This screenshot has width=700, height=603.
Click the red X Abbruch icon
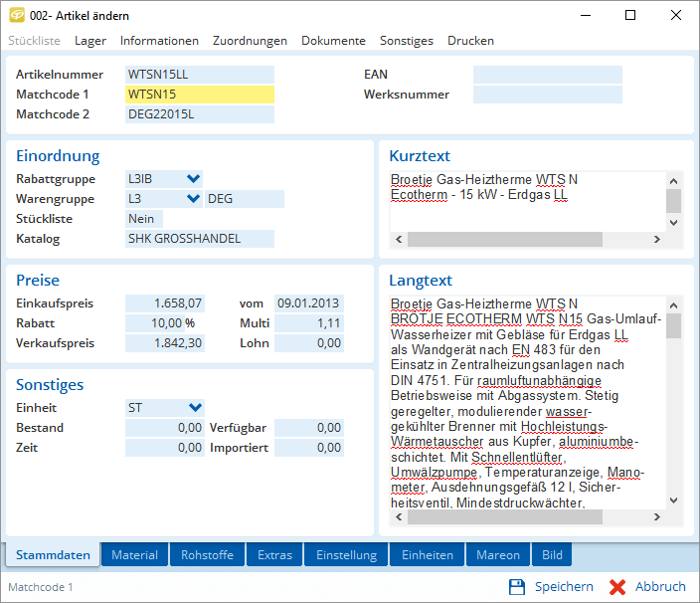(x=617, y=587)
